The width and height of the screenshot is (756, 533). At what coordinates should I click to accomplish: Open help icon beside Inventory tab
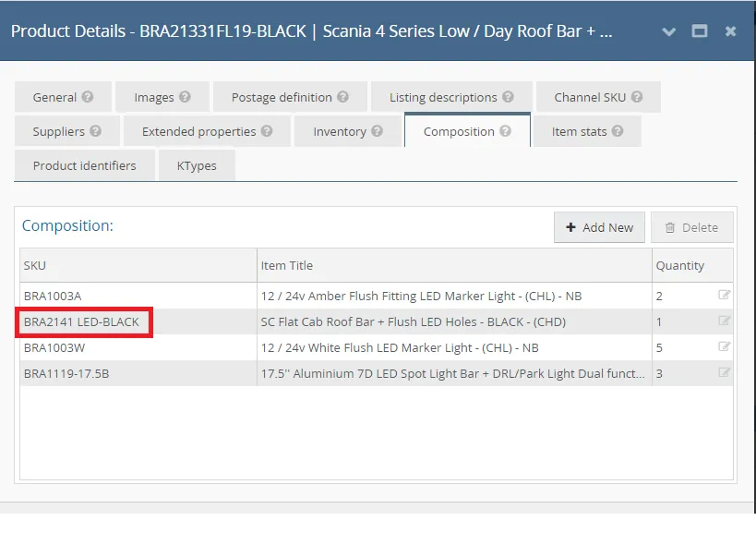pos(377,131)
